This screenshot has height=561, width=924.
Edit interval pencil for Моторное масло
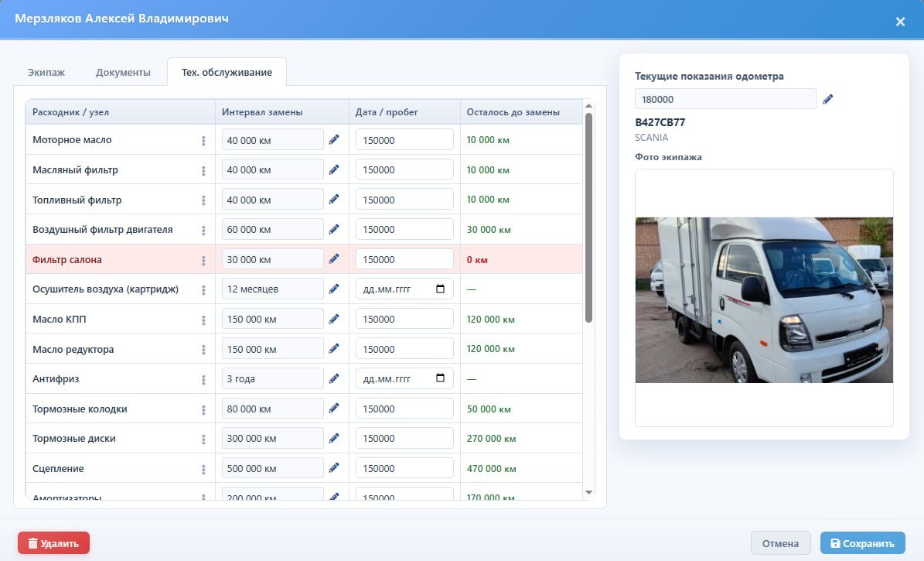pyautogui.click(x=333, y=140)
